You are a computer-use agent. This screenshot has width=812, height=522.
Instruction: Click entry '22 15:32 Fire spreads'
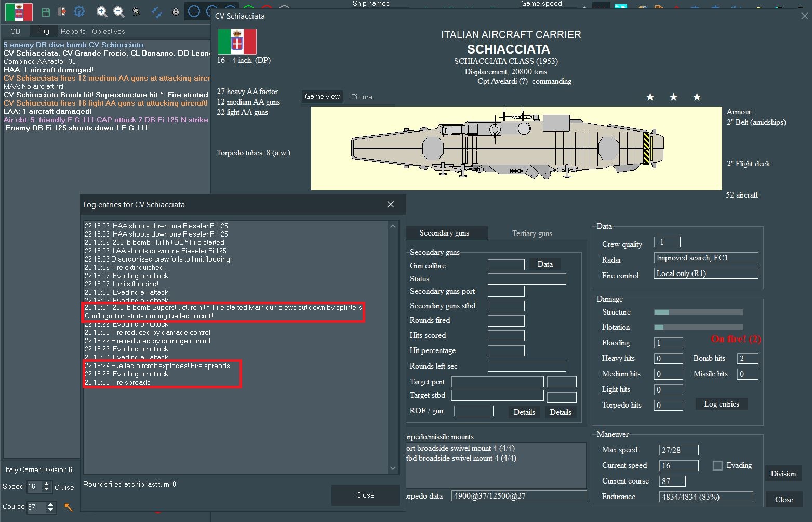click(117, 382)
